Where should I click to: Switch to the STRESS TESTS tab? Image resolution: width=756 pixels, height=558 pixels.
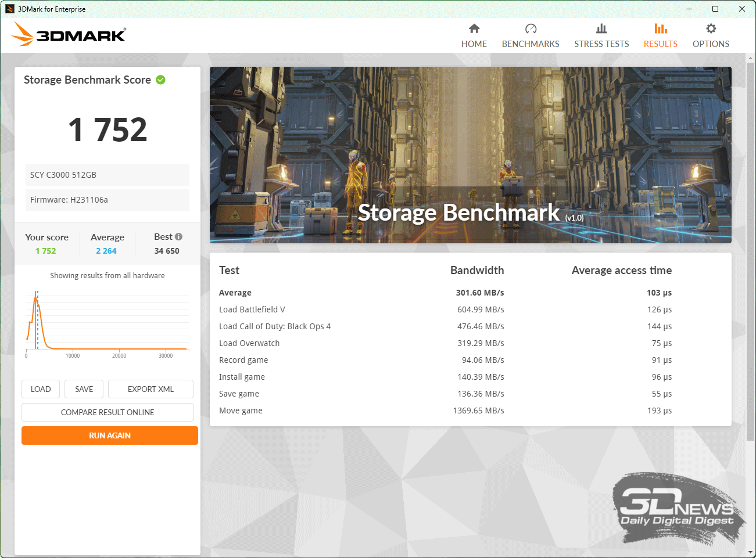tap(601, 44)
